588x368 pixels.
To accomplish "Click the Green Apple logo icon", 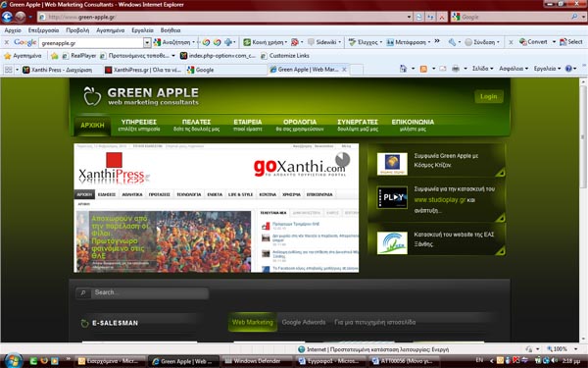I will [x=92, y=96].
